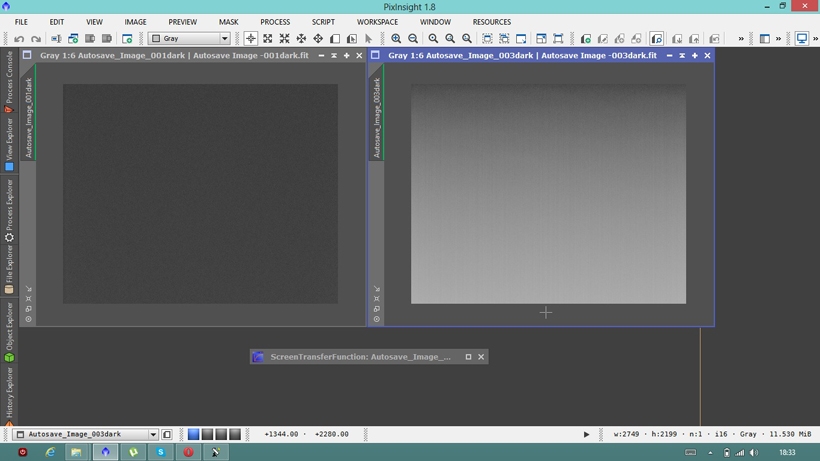Open File Explorer from the taskbar
This screenshot has width=820, height=461.
[76, 452]
